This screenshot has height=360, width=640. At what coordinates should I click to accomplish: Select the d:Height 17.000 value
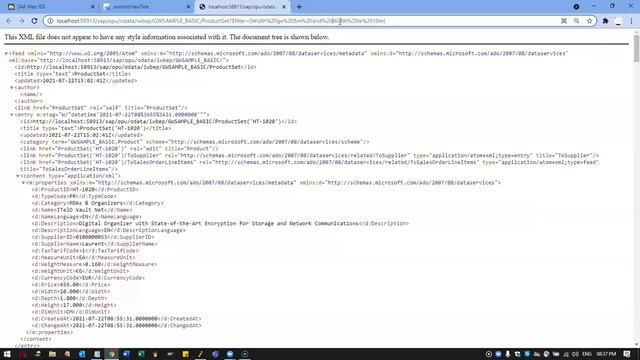pos(73,305)
